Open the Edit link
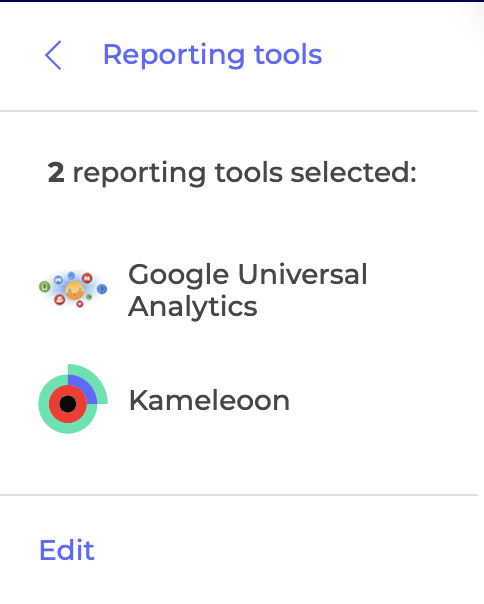Image resolution: width=484 pixels, height=604 pixels. tap(67, 550)
